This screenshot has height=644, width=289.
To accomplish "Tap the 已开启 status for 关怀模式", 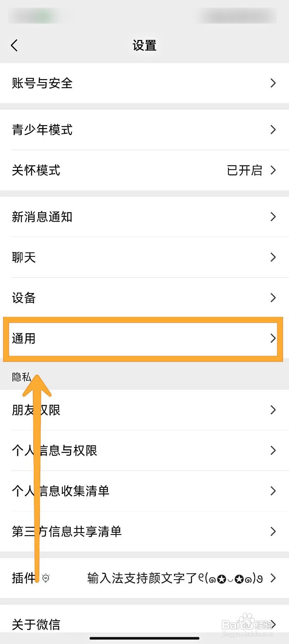I will tap(244, 170).
